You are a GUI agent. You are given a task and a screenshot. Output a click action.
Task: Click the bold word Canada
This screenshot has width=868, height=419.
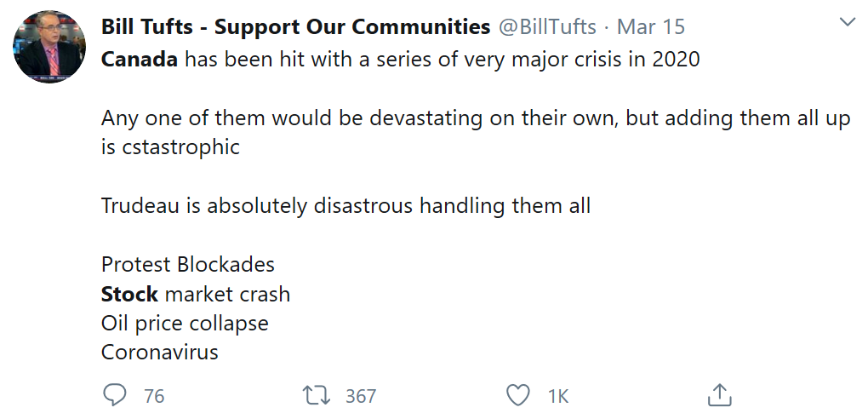click(x=140, y=60)
